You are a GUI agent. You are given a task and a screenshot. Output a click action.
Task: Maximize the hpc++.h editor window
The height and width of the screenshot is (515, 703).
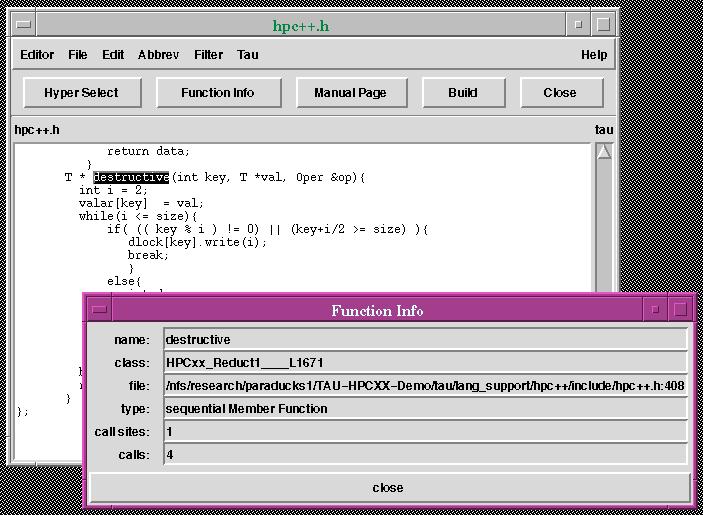tap(603, 24)
